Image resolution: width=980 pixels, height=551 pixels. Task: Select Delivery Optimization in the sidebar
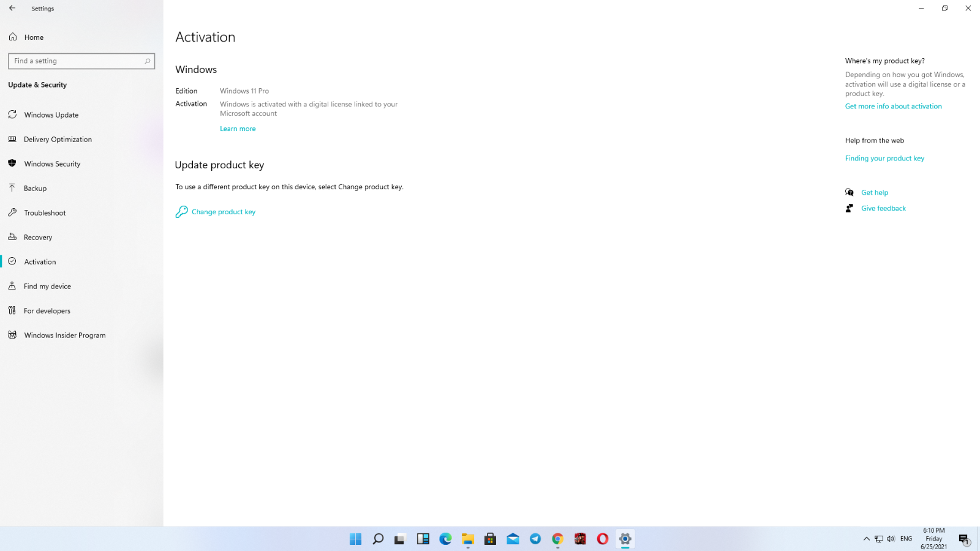(x=58, y=139)
